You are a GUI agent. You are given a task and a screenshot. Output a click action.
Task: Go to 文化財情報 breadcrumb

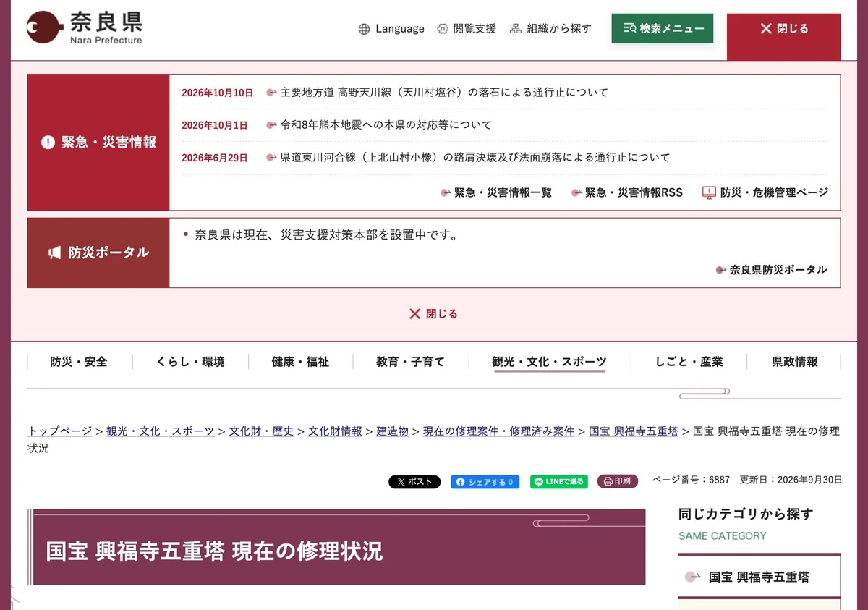point(335,431)
